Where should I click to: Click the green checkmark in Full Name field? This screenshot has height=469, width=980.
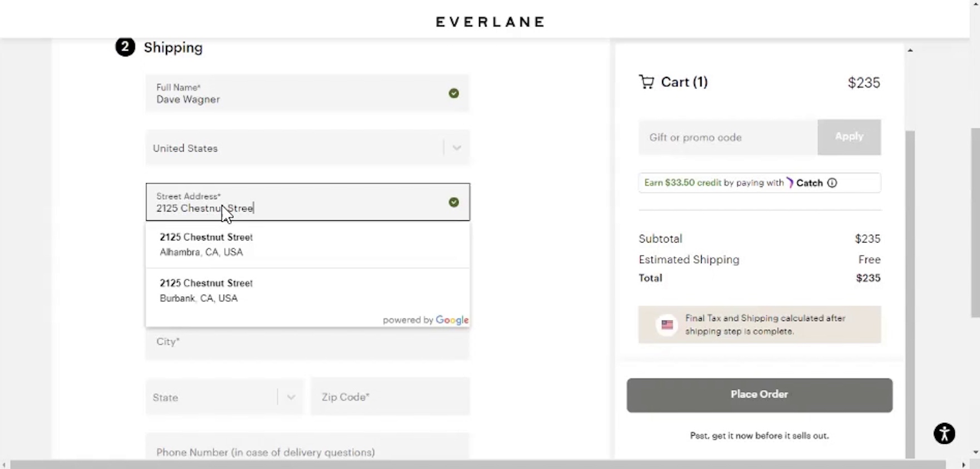point(454,93)
